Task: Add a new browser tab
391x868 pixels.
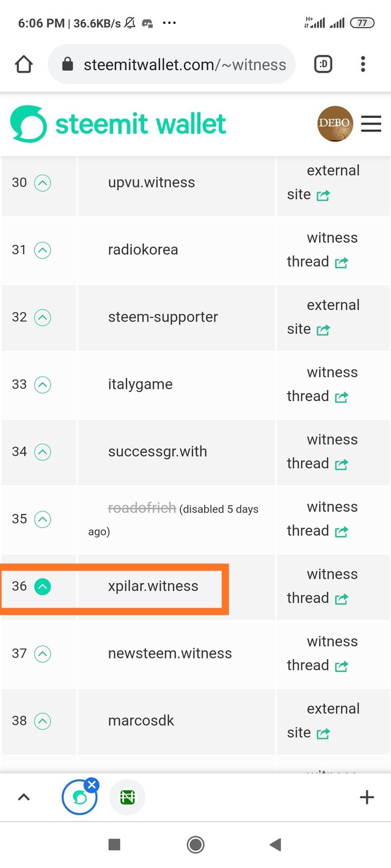Action: (x=367, y=797)
